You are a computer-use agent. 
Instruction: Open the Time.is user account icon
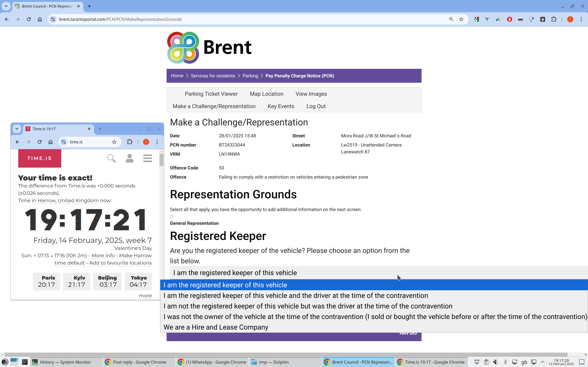tap(130, 158)
